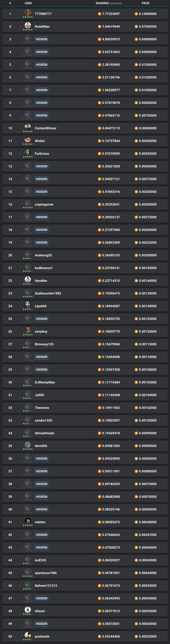Click bitcoin icon next to prize 0.14000000

[x=136, y=14]
